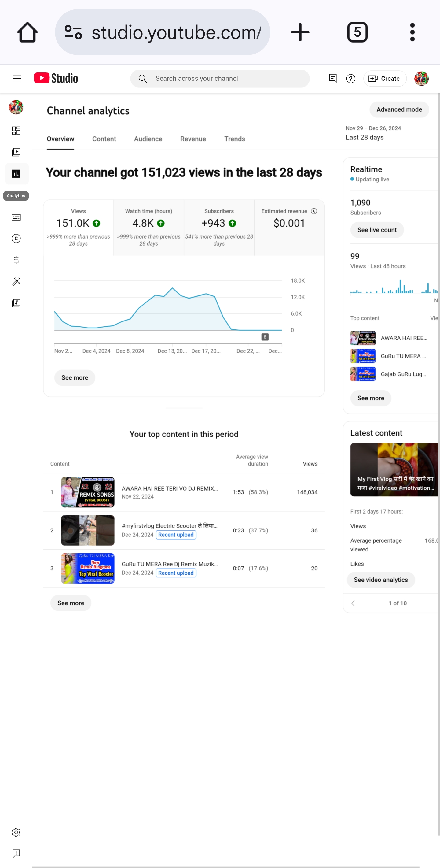Select the Analytics sidebar icon

point(16,174)
